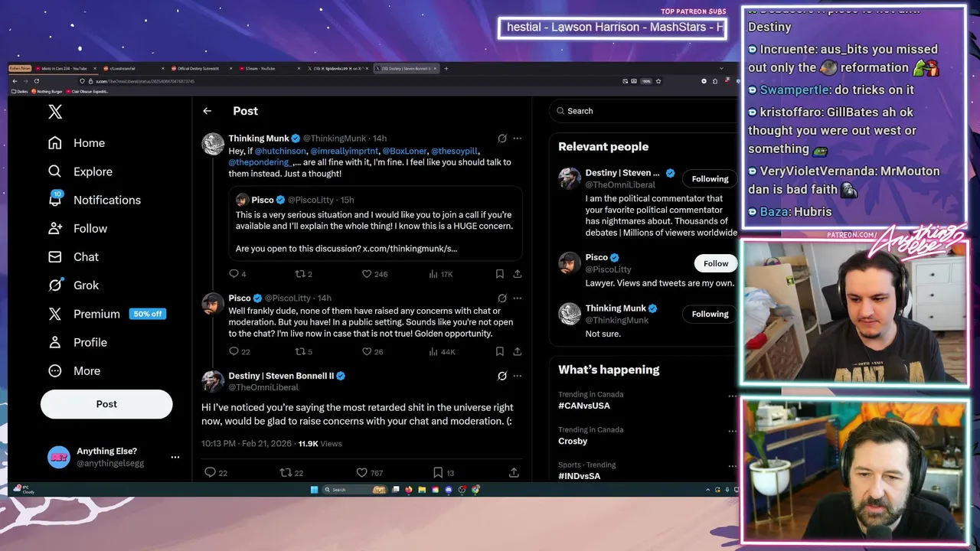Viewport: 980px width, 551px height.
Task: Open Chat in the X sidebar
Action: (x=73, y=257)
